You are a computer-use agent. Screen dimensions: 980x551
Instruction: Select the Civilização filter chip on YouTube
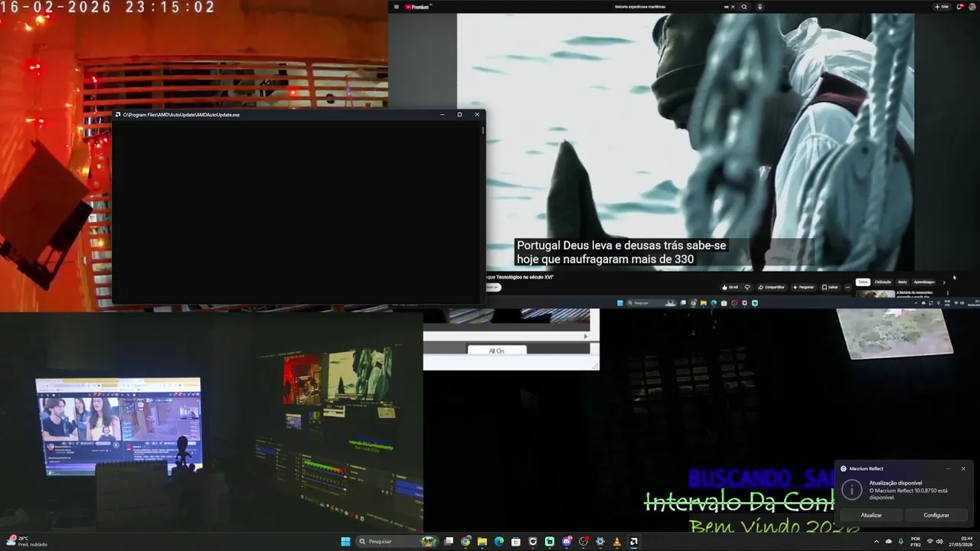(x=883, y=282)
